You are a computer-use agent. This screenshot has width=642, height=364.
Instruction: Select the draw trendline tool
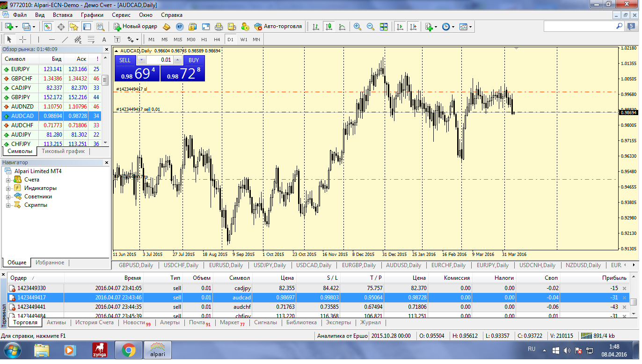click(65, 40)
